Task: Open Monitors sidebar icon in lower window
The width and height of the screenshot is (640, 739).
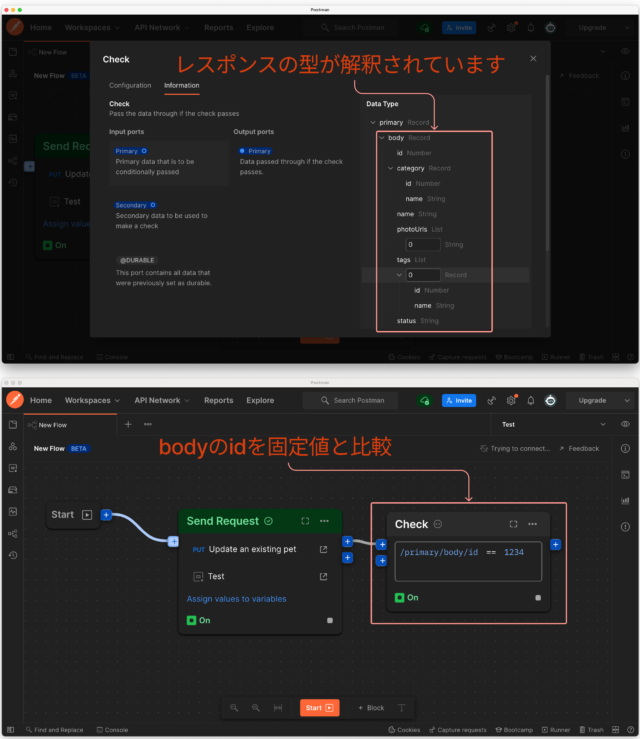Action: coord(13,511)
